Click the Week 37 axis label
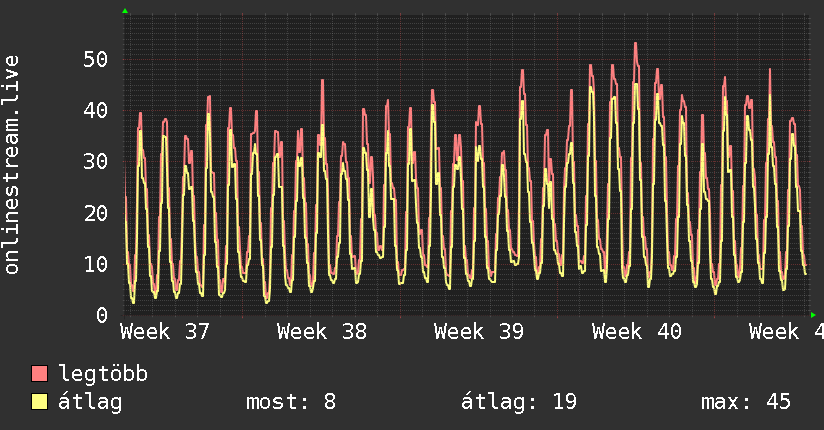 tap(165, 332)
